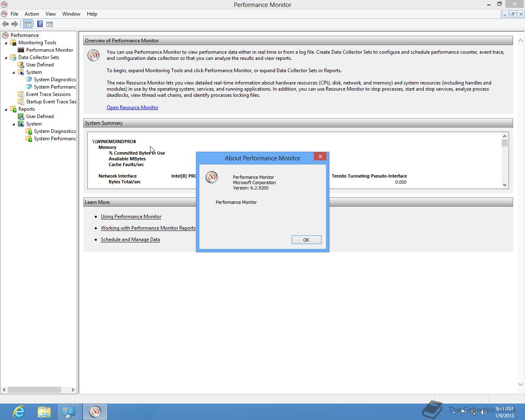525x420 pixels.
Task: Click the '% Committed Bytes In Use' counter text
Action: pos(137,153)
